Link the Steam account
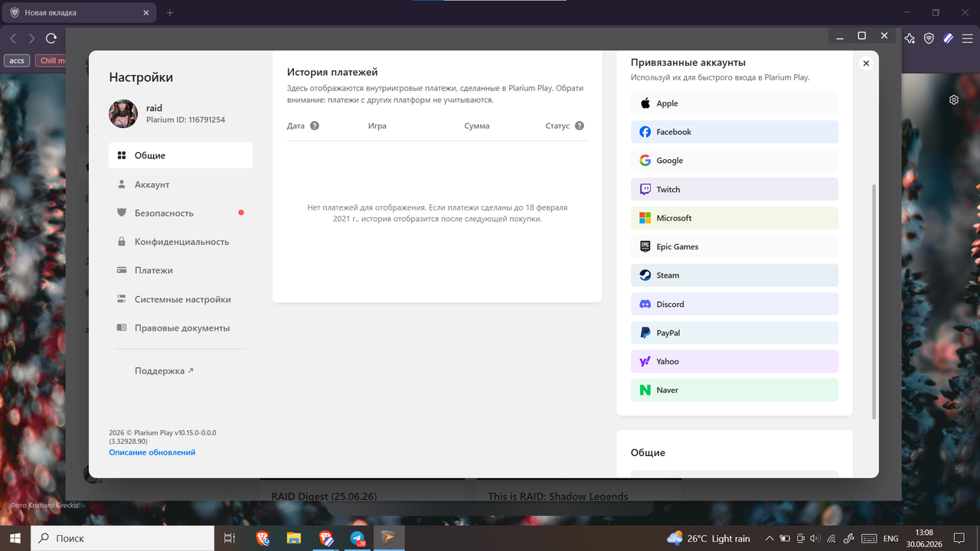This screenshot has width=980, height=551. pos(734,275)
